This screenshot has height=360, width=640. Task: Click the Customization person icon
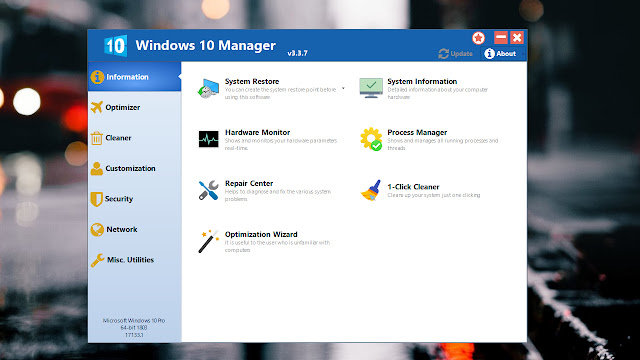click(x=97, y=168)
